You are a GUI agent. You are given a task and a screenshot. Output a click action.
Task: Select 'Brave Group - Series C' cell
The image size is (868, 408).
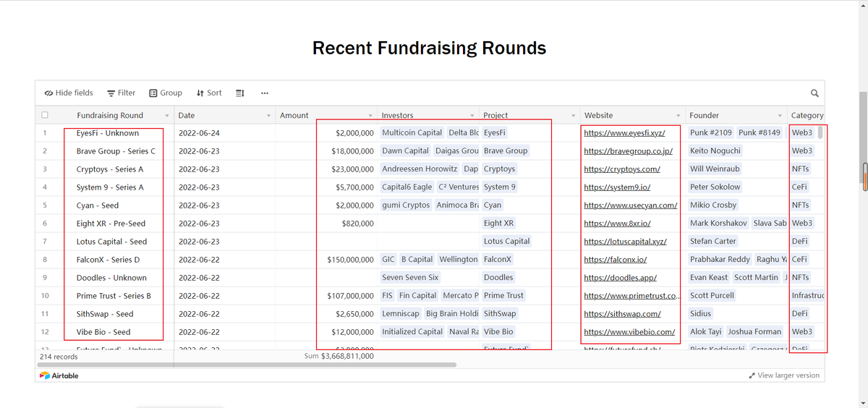click(x=116, y=151)
